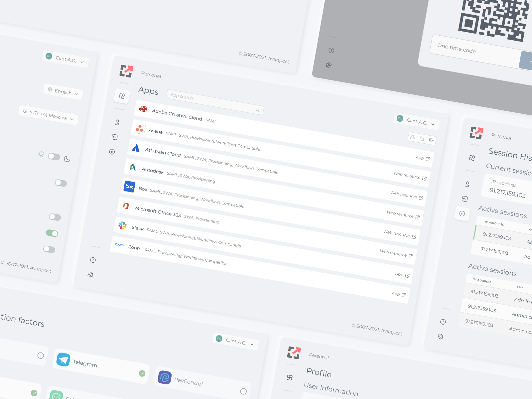532x399 pixels.
Task: Open the Avanpost logo at panel top
Action: 126,71
